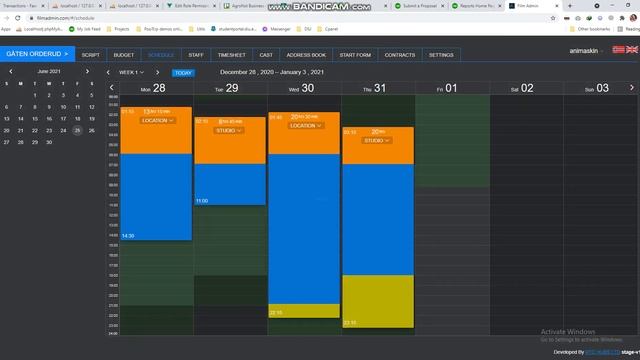Screen dimensions: 640x360
Task: Go to previous month in mini calendar
Action: [x=11, y=71]
